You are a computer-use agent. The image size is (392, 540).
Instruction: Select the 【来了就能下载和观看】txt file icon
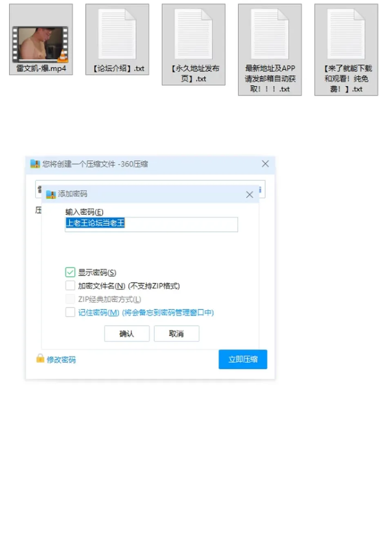[x=346, y=35]
